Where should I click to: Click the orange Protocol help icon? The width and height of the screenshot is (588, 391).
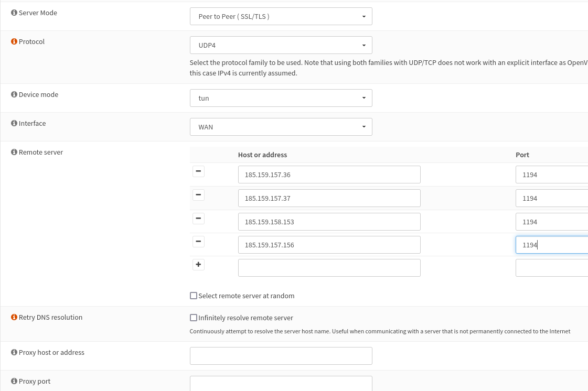14,41
